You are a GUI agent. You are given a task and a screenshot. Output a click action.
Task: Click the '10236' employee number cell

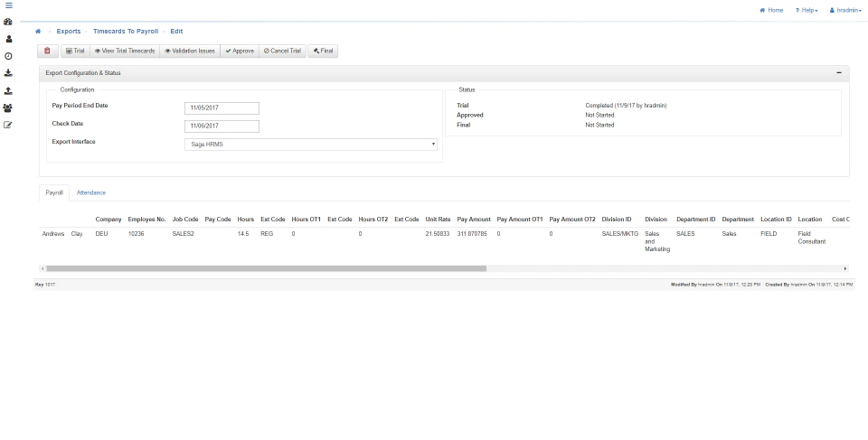[136, 234]
